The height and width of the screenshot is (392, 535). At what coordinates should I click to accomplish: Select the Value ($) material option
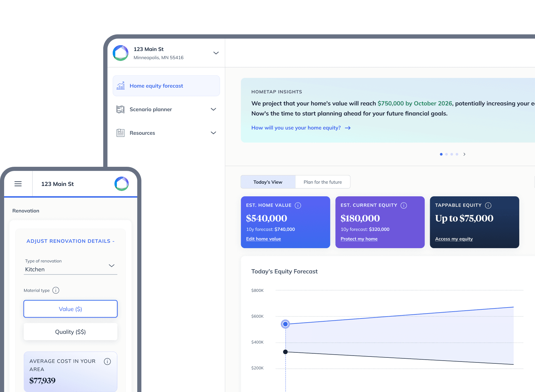71,309
